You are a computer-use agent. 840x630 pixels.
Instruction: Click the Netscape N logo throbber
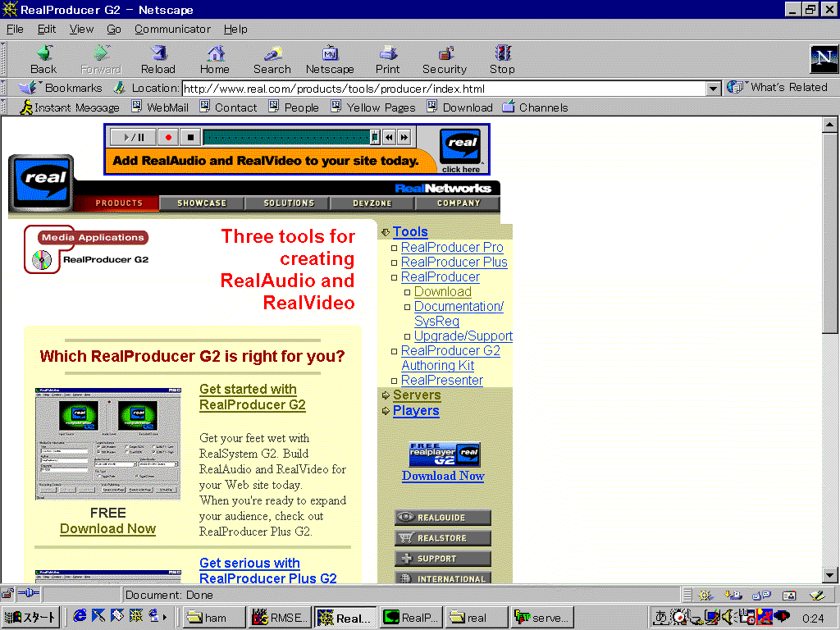pyautogui.click(x=824, y=58)
